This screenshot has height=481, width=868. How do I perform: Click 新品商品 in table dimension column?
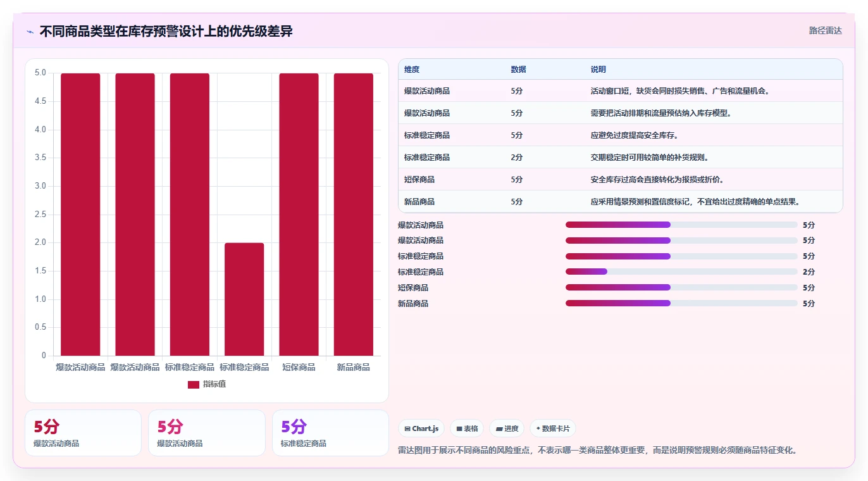tap(419, 202)
